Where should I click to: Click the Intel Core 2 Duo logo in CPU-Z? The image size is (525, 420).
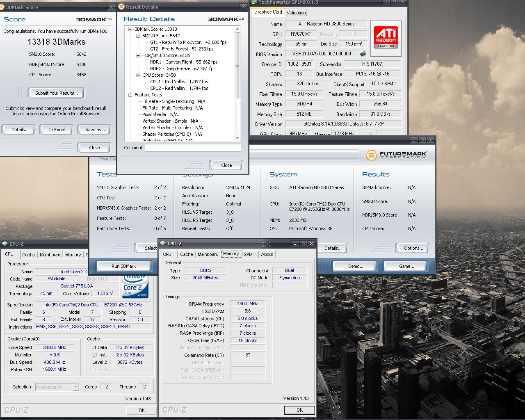135,286
